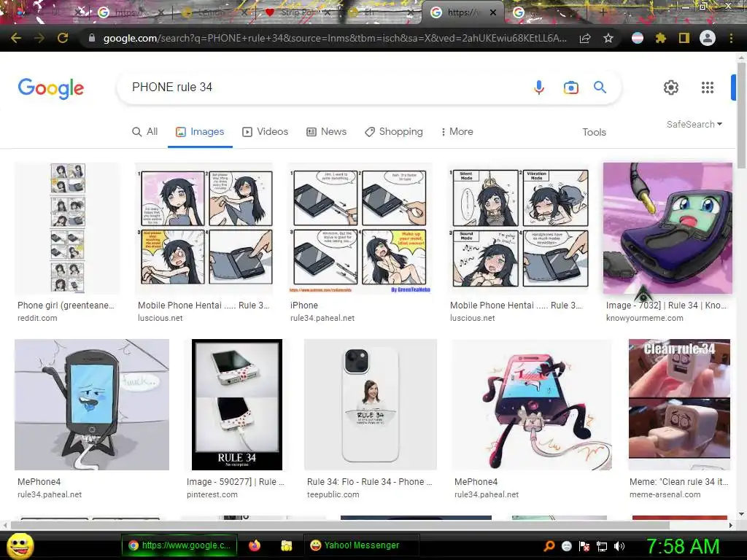
Task: Open the Extensions puzzle-piece menu
Action: (661, 38)
